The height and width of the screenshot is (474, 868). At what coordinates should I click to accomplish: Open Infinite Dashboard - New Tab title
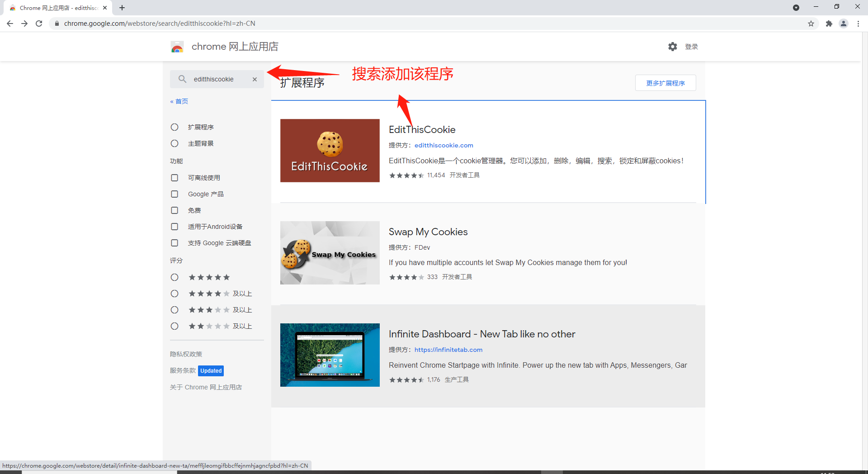482,334
